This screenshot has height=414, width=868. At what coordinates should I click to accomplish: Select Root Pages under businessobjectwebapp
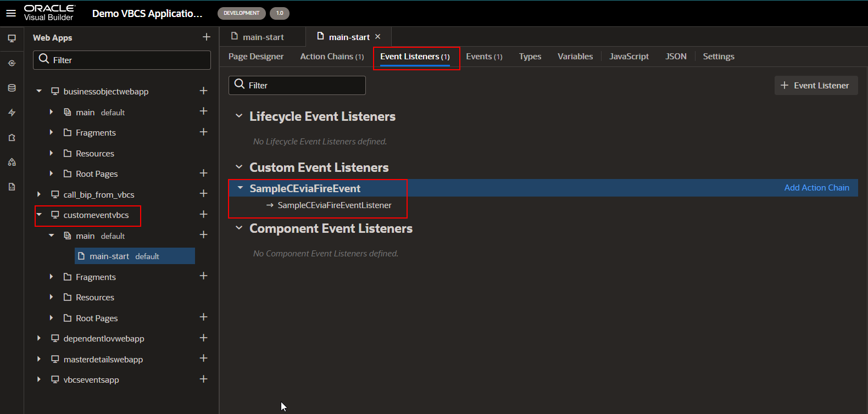[x=97, y=174]
